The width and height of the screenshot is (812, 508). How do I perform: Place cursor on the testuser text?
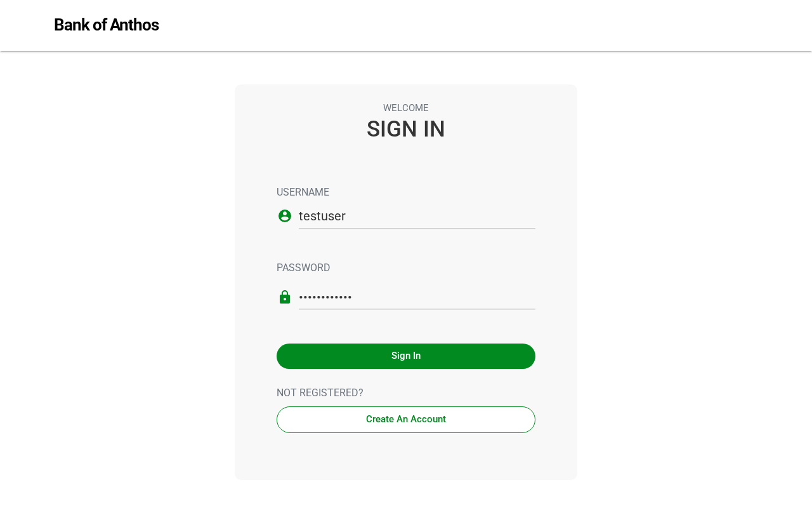tap(322, 216)
